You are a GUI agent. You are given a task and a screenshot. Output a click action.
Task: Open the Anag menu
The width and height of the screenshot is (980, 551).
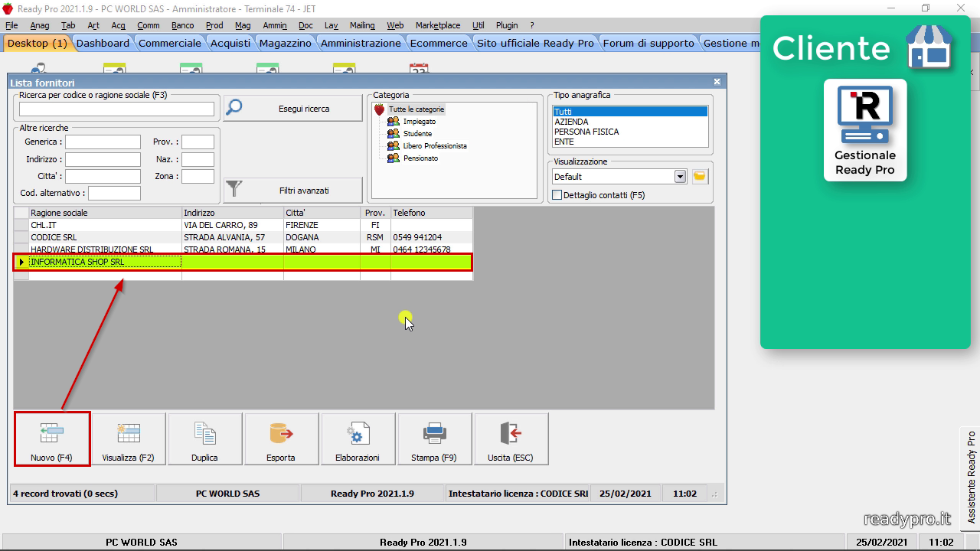coord(40,25)
